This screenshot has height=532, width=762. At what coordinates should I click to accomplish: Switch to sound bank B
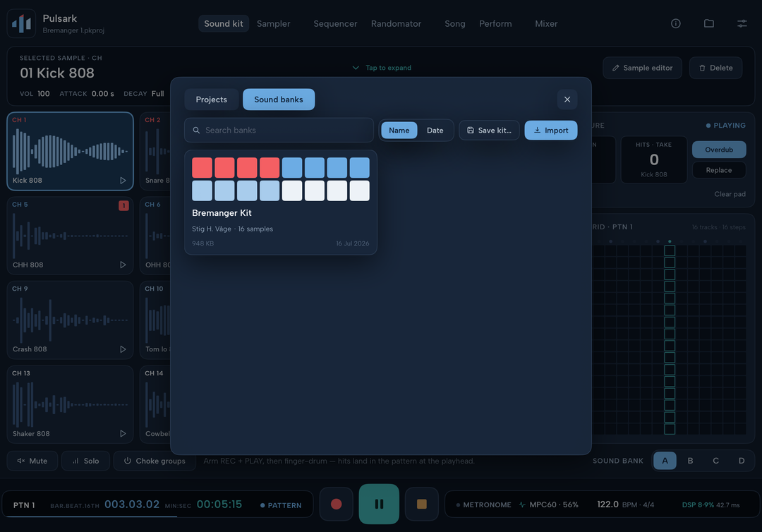click(690, 461)
